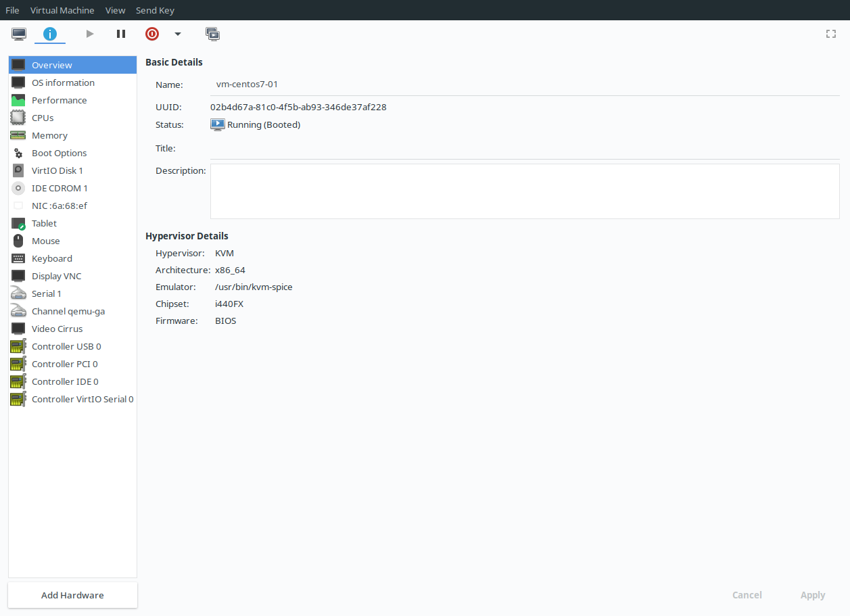Select Performance in the sidebar

pyautogui.click(x=59, y=100)
